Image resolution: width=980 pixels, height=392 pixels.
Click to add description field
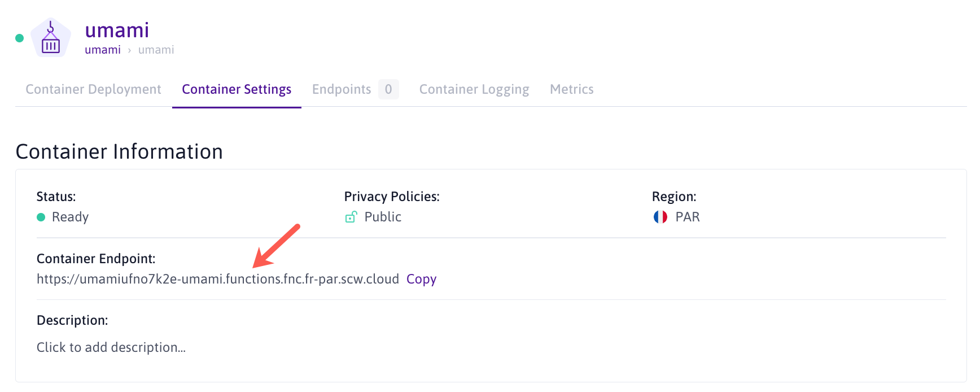(111, 347)
